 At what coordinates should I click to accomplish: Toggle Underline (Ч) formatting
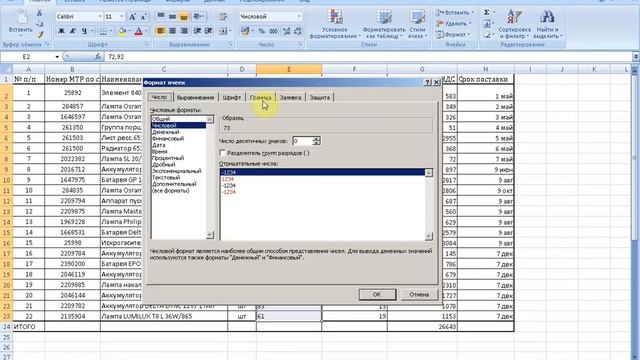(84, 31)
